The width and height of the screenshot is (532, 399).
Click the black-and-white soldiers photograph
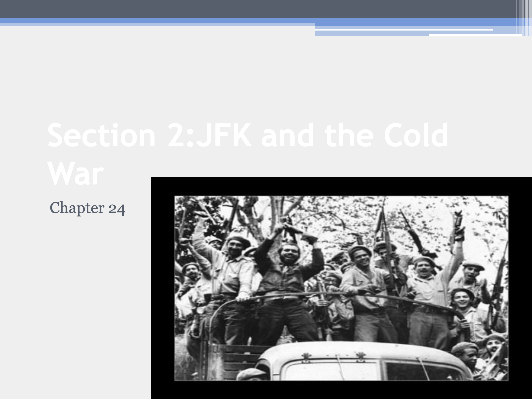(x=341, y=288)
